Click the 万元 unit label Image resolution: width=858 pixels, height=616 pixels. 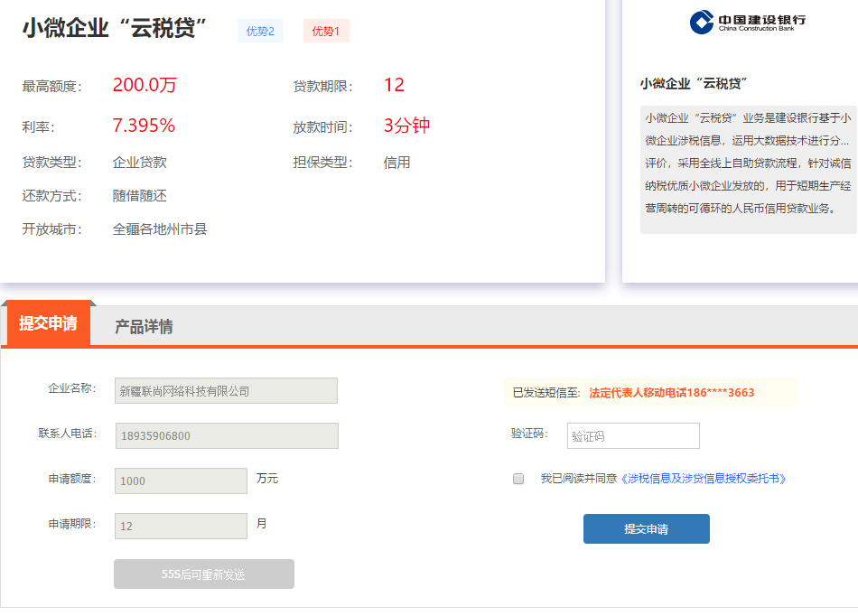coord(267,478)
